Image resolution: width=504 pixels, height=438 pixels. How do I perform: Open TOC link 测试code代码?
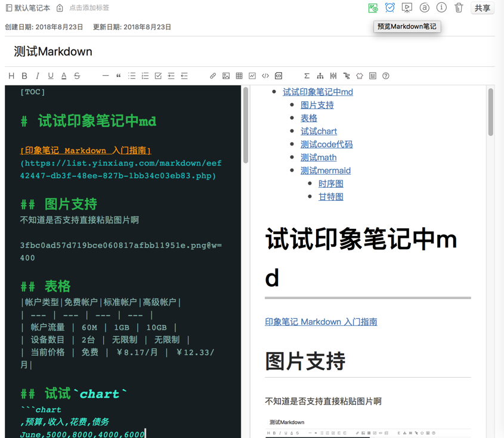tap(326, 144)
